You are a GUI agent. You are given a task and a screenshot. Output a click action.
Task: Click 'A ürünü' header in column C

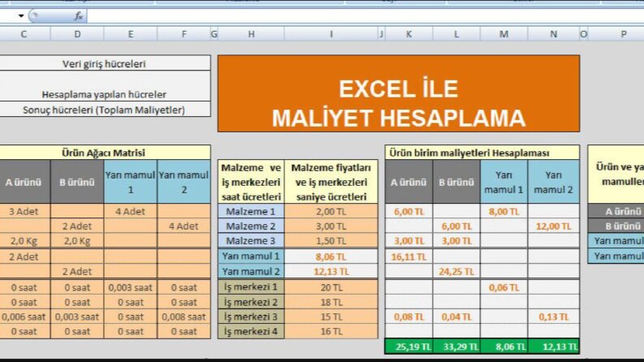24,182
